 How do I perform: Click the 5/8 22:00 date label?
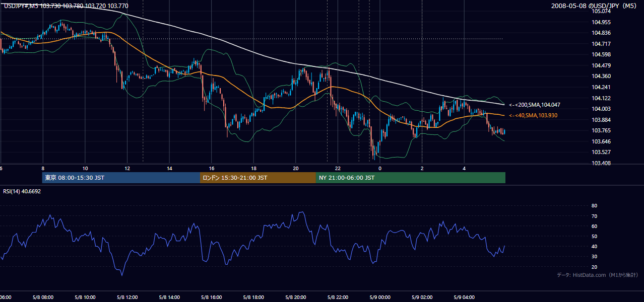[338, 297]
